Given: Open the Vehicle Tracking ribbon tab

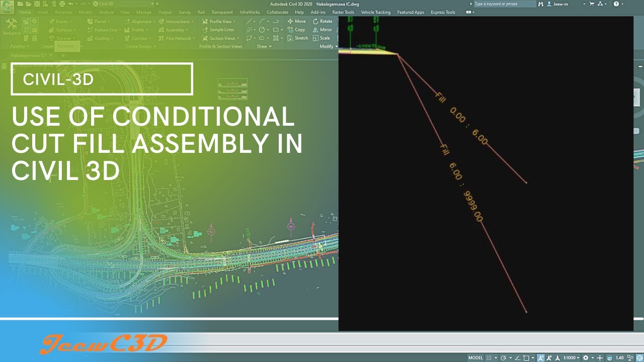Looking at the screenshot, I should coord(375,12).
